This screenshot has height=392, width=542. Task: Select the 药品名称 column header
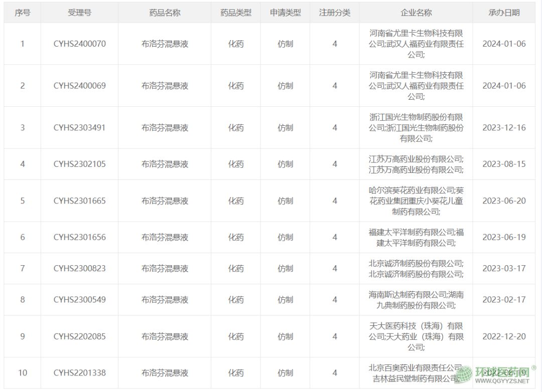pyautogui.click(x=165, y=13)
